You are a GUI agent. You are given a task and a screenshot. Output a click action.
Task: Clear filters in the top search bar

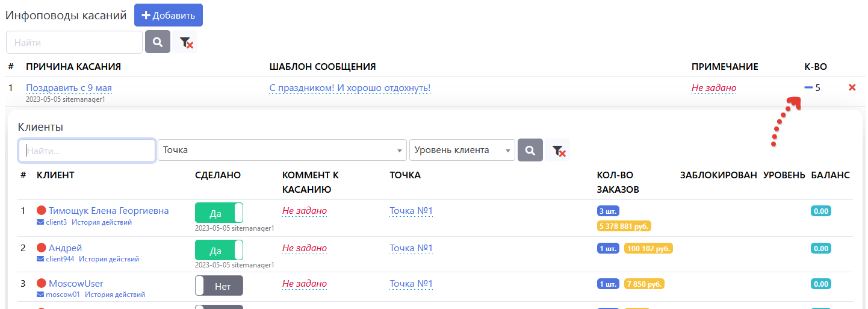pyautogui.click(x=186, y=43)
